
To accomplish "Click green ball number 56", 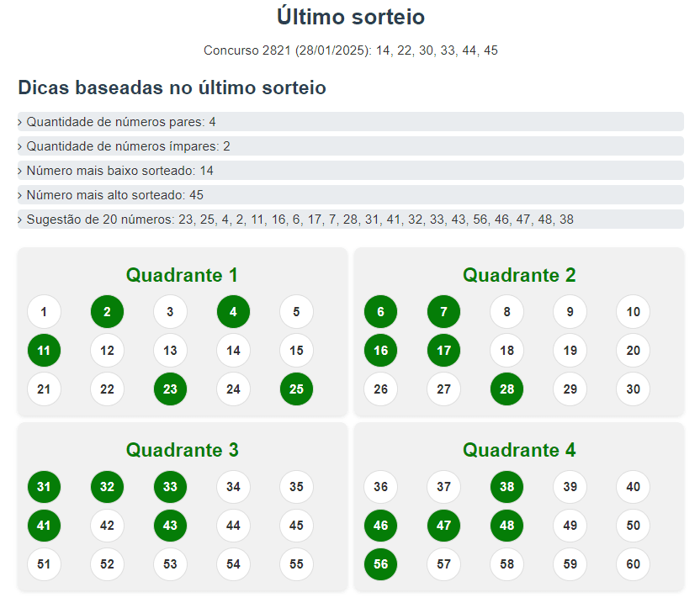I will point(381,564).
